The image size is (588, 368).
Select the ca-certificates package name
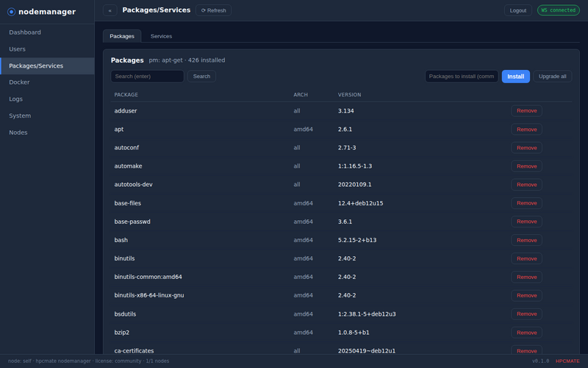coord(134,351)
